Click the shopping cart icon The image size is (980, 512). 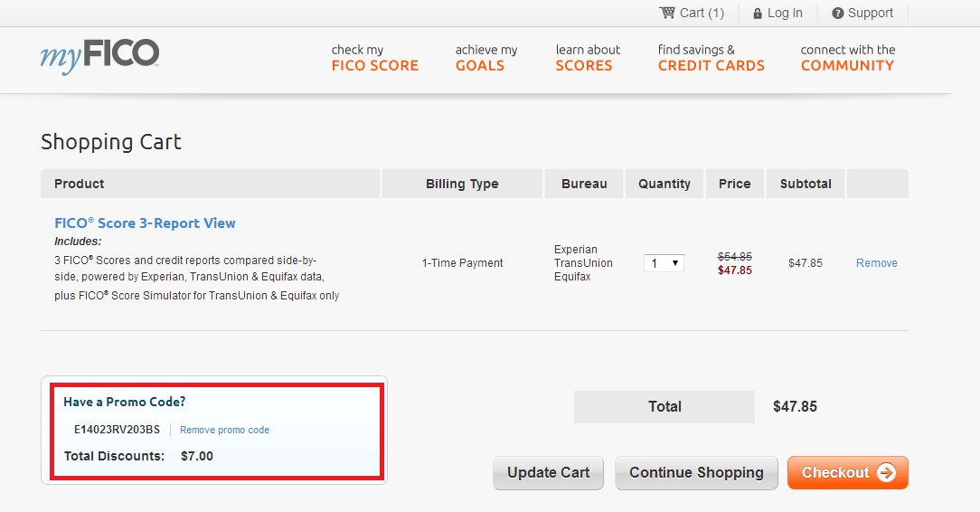(x=667, y=13)
